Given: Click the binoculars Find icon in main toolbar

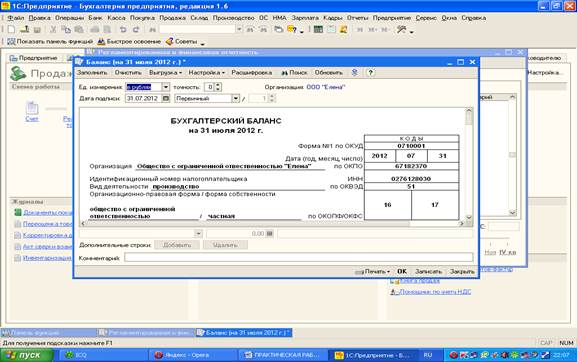Looking at the screenshot, I should coord(152,30).
